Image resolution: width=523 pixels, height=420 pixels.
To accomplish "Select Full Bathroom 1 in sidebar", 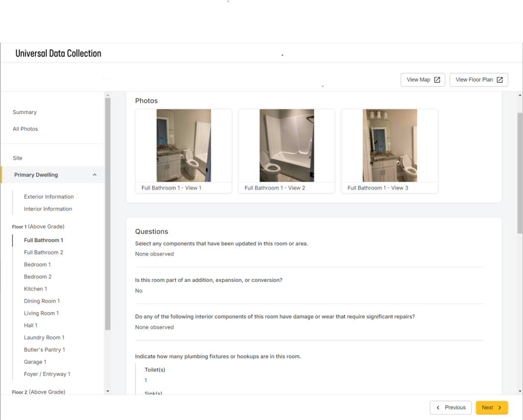I will 43,240.
